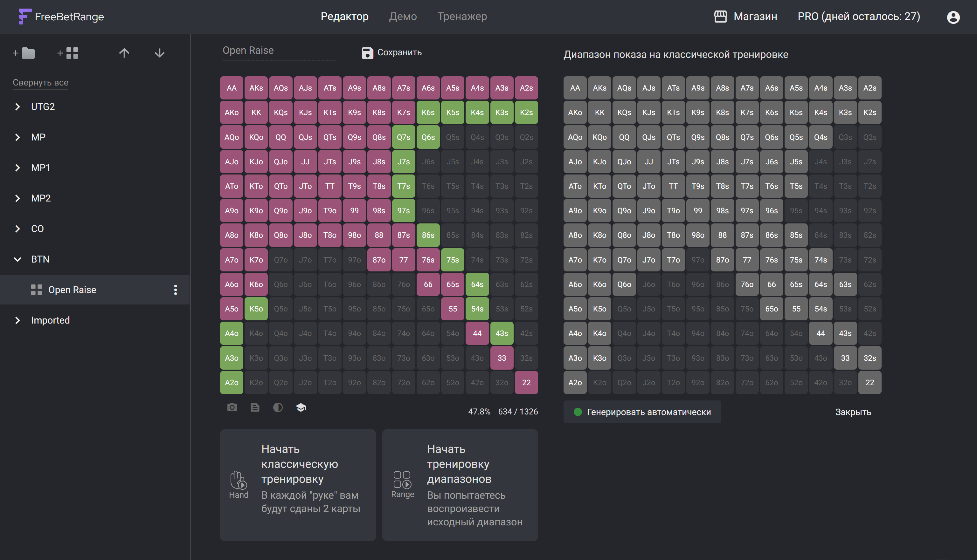977x560 pixels.
Task: Click the move up arrow icon
Action: [x=124, y=53]
